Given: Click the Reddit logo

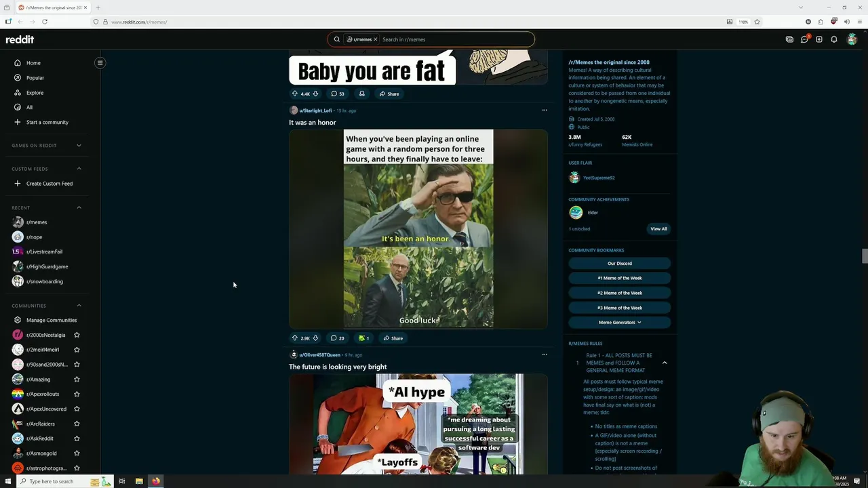Looking at the screenshot, I should pyautogui.click(x=20, y=39).
